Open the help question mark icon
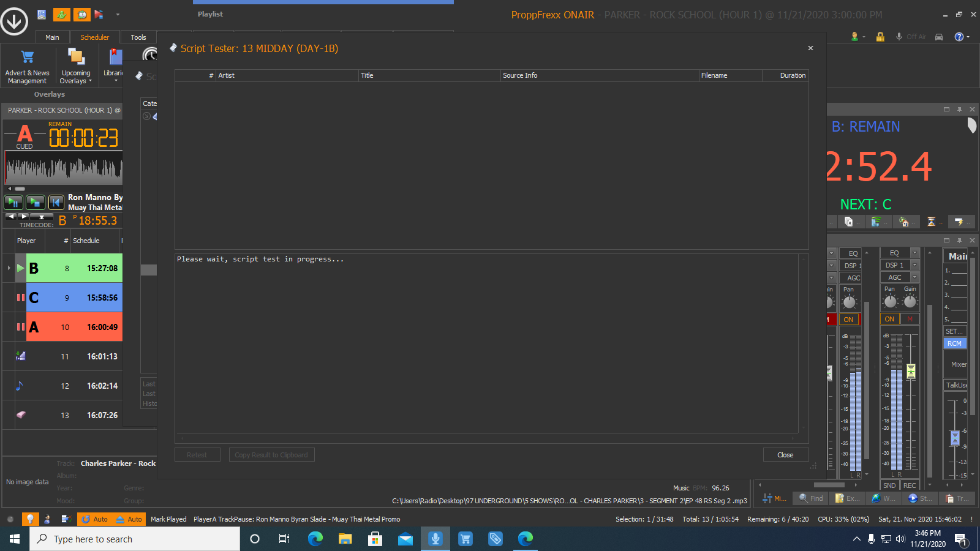 click(959, 37)
